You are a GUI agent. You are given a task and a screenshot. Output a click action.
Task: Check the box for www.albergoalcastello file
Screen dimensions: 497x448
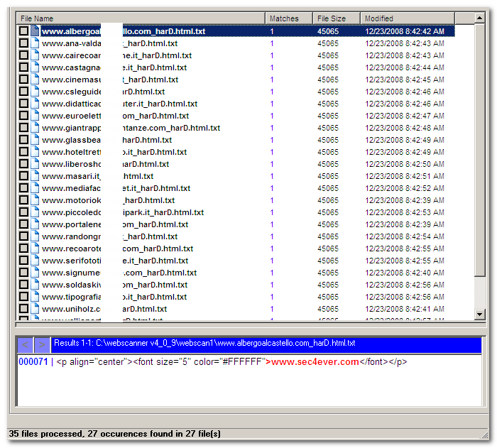point(23,31)
